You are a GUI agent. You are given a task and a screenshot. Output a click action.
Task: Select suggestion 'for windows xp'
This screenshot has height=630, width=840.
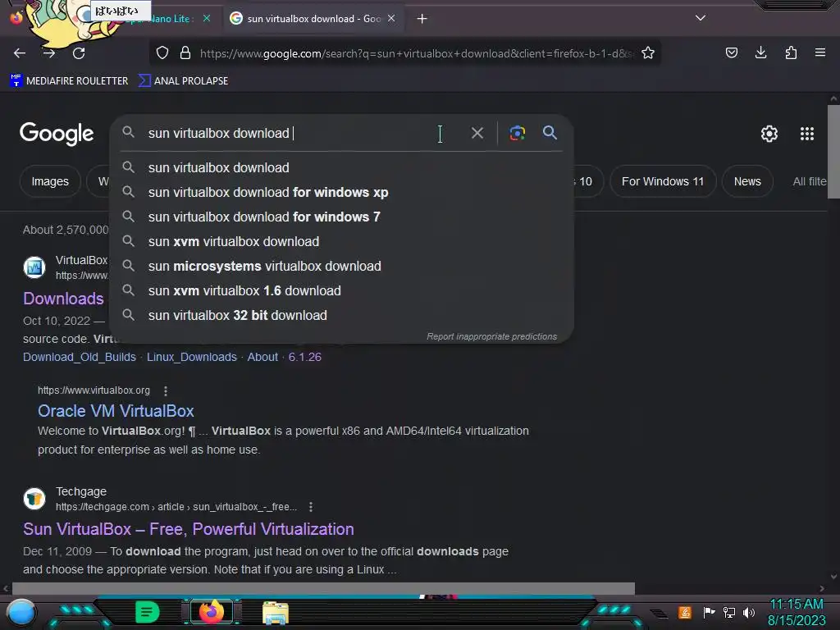click(341, 192)
